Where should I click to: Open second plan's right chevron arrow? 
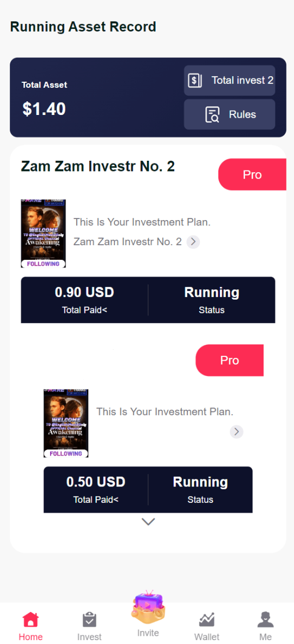pos(236,432)
